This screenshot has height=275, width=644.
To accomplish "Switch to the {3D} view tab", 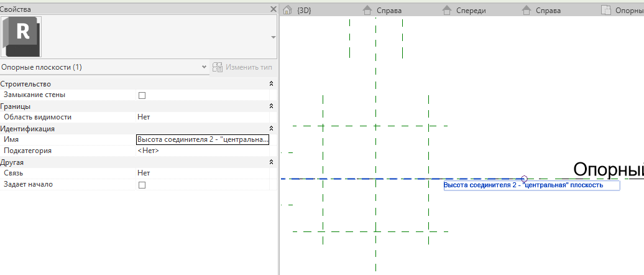I will (x=304, y=11).
